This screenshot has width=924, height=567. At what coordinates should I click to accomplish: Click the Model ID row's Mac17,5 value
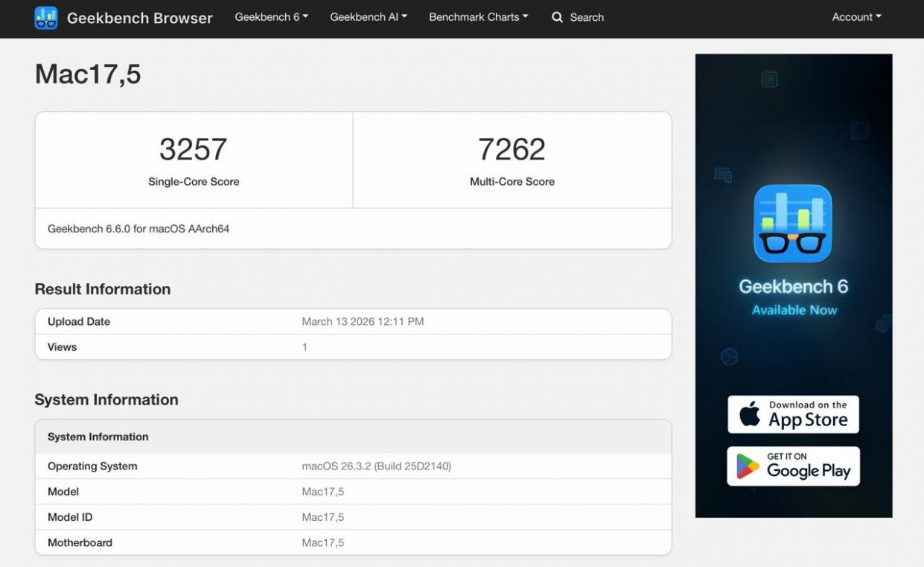click(x=323, y=517)
